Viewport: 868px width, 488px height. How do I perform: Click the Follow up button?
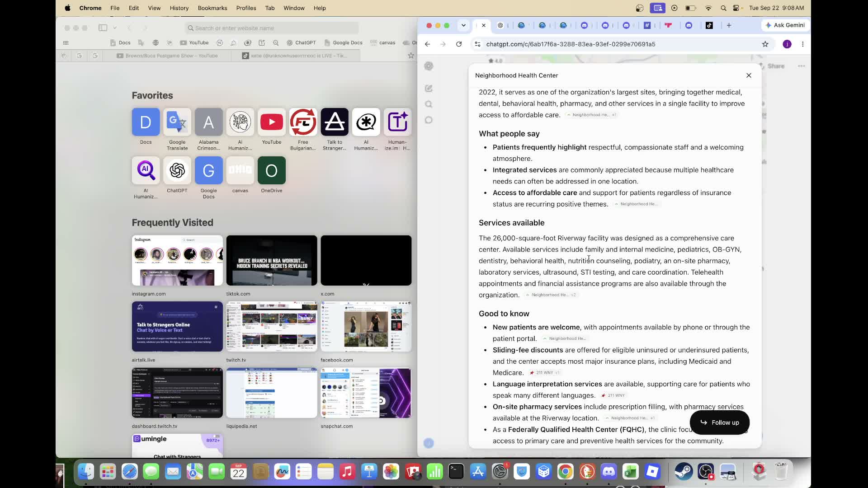pos(720,422)
